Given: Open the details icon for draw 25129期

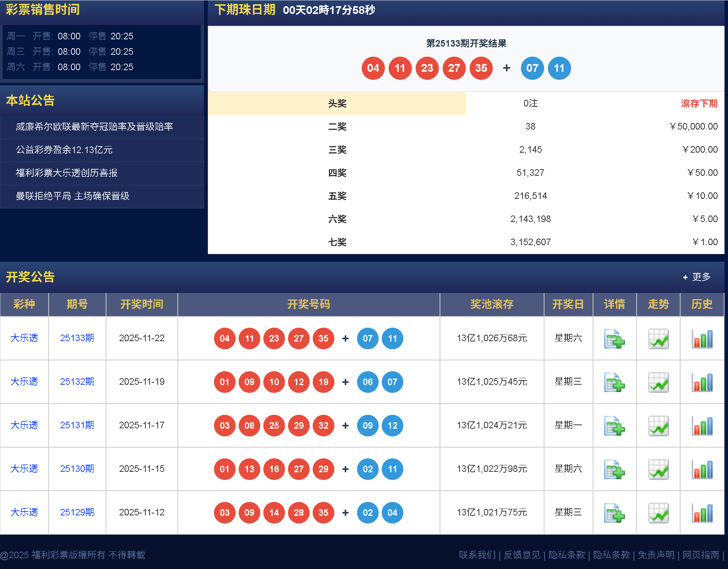Looking at the screenshot, I should pos(614,513).
